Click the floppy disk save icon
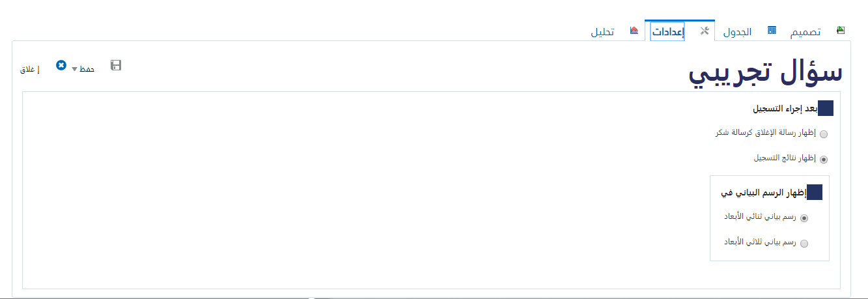 coord(116,65)
